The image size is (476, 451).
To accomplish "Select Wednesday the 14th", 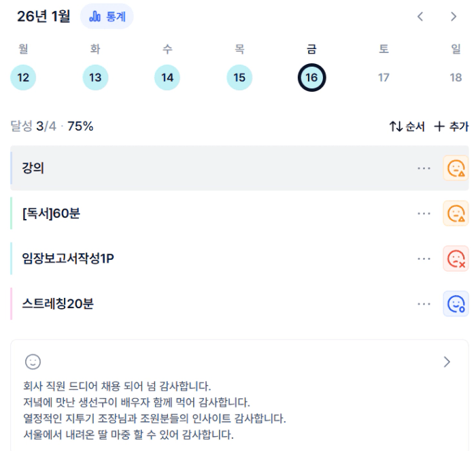I will 167,78.
